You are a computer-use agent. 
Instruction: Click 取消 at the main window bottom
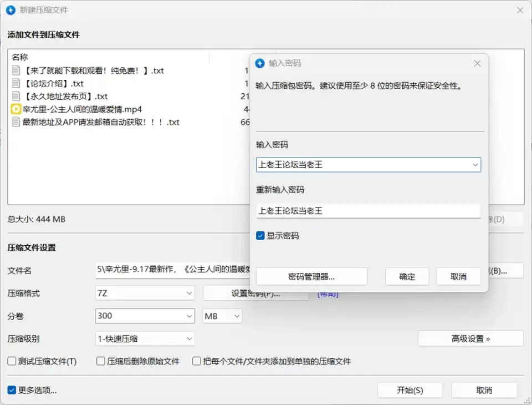(x=484, y=390)
